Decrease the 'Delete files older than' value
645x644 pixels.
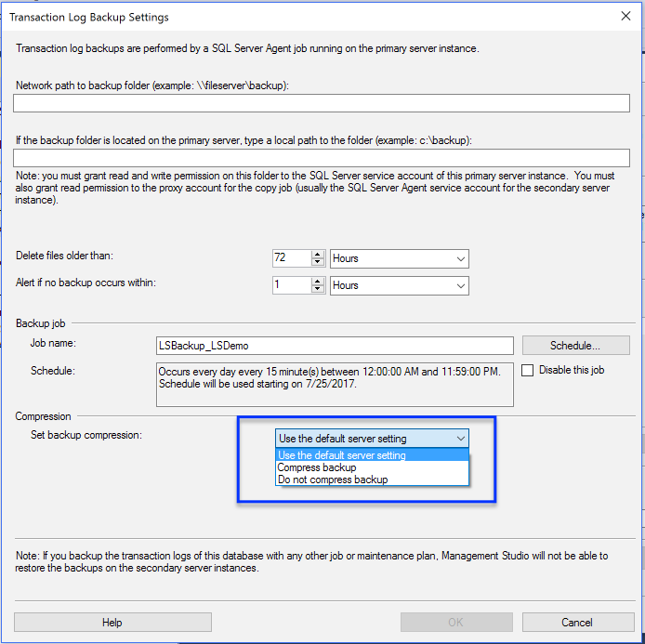point(318,263)
